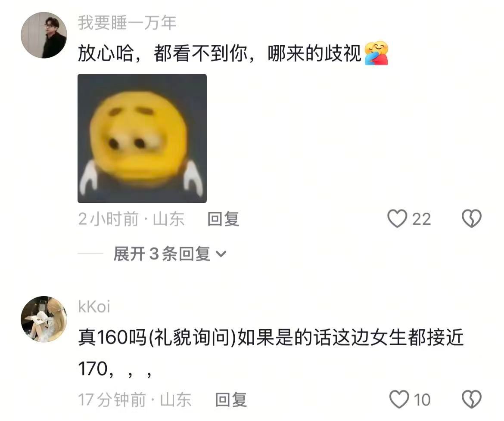Image resolution: width=504 pixels, height=421 pixels.
Task: Click the chevron beside 展开3条回复
Action: (x=221, y=254)
